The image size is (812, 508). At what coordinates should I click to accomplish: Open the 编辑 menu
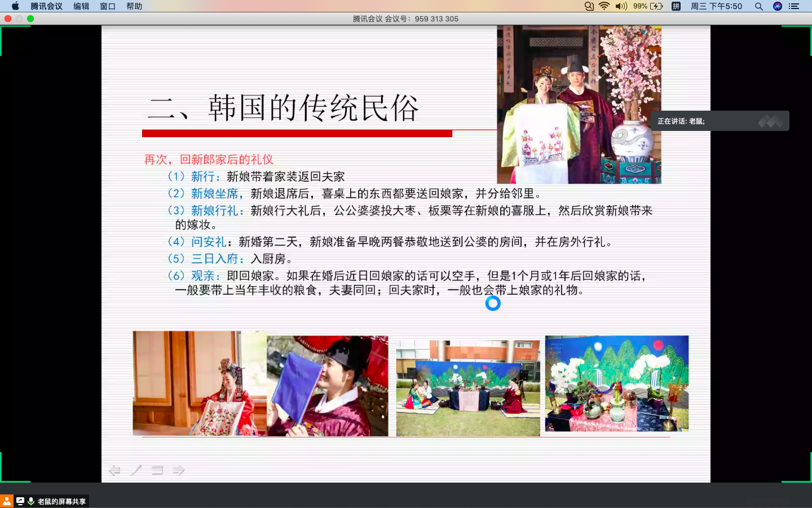[x=81, y=6]
